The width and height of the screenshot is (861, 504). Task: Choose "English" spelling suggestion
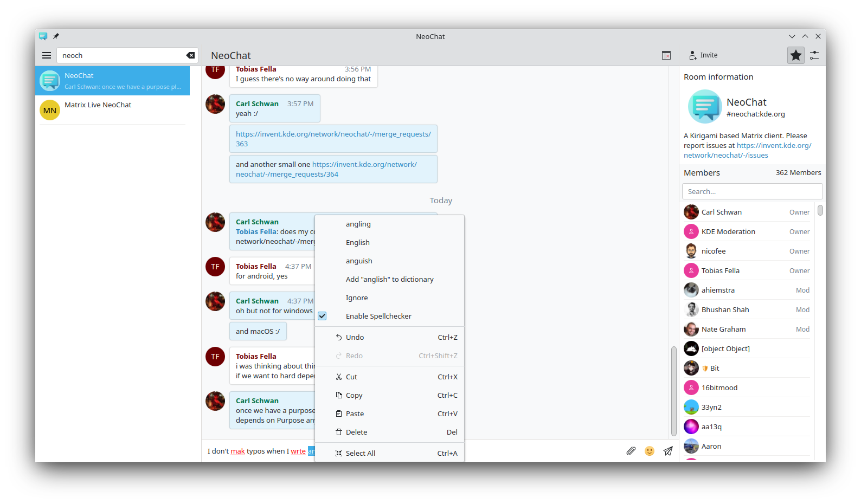point(358,242)
